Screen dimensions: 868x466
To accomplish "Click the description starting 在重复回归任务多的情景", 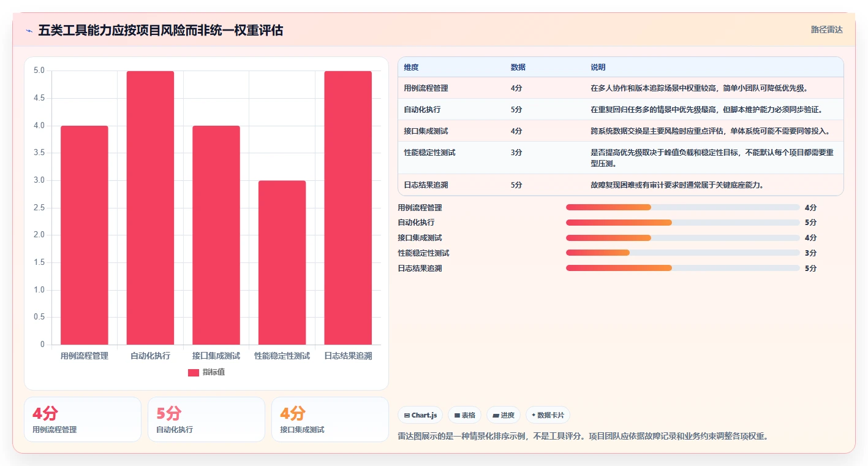I will 706,110.
